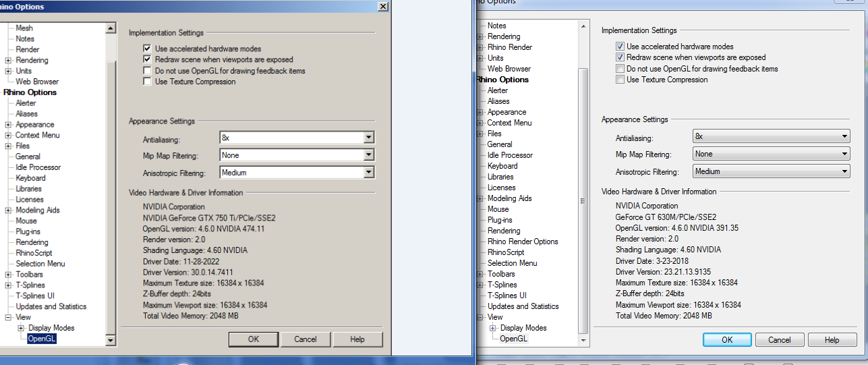Expand Display Modes node in GT 630M window
The image size is (868, 365).
[x=494, y=328]
